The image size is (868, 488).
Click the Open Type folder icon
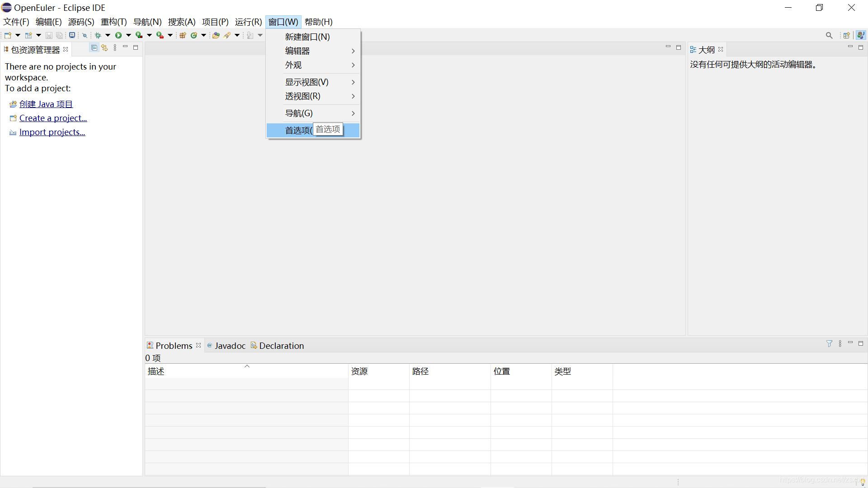[216, 35]
